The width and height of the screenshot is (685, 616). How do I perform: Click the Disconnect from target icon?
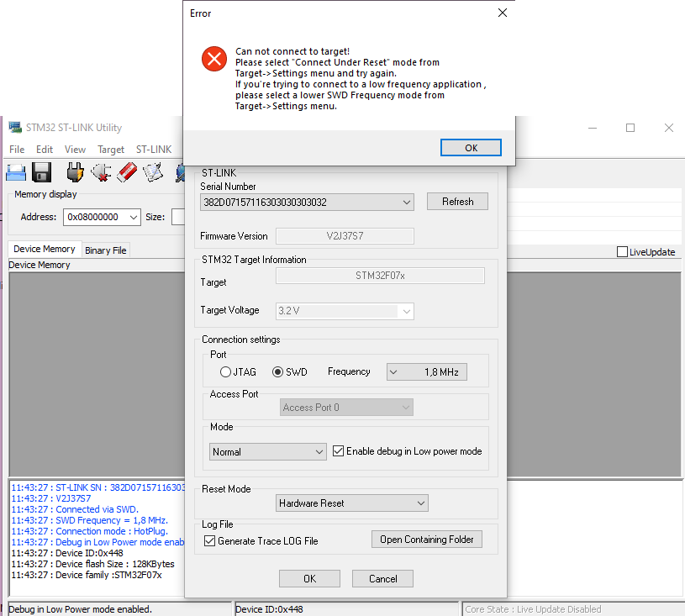pos(101,172)
